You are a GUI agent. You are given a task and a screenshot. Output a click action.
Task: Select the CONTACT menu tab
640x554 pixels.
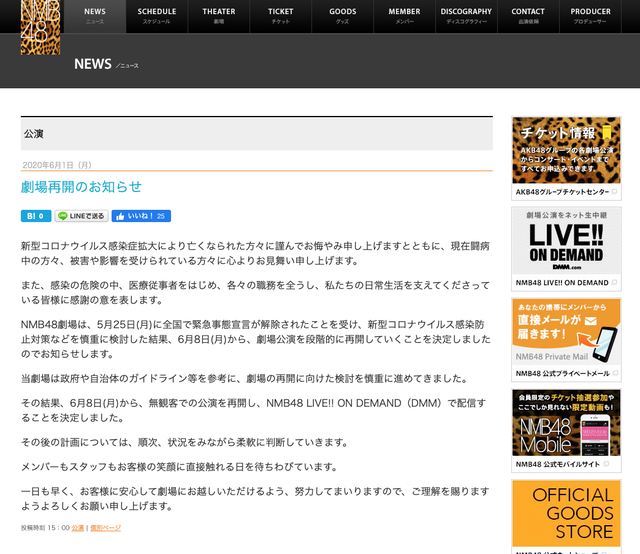point(528,16)
